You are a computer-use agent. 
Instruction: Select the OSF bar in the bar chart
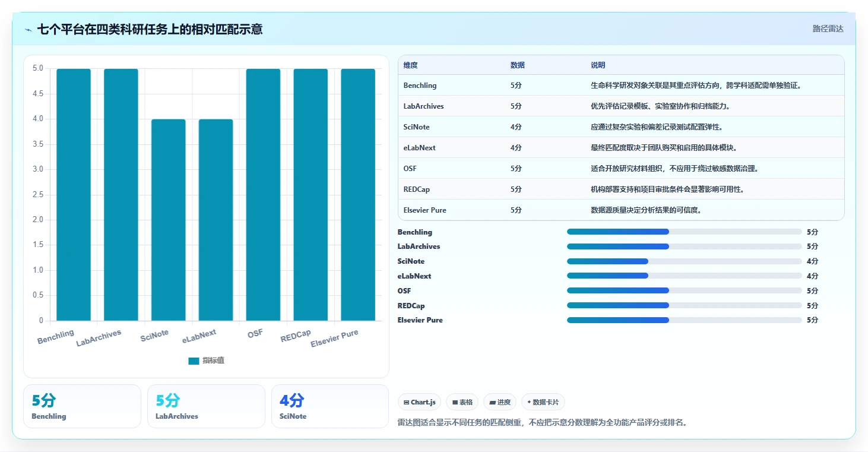(263, 195)
